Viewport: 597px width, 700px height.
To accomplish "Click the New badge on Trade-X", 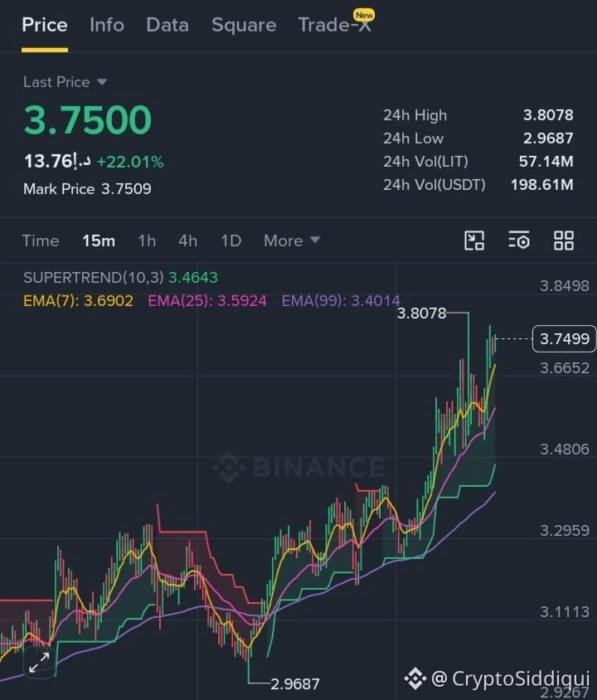I will [x=364, y=15].
